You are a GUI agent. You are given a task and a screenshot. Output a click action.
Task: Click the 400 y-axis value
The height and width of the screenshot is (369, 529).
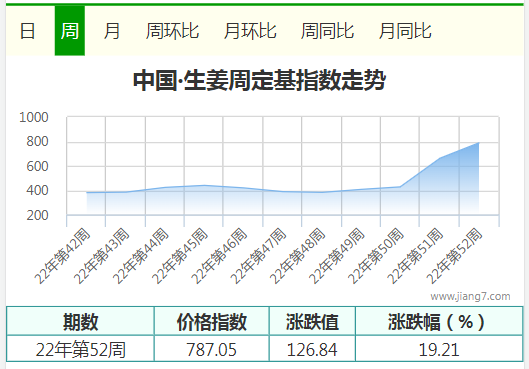click(37, 191)
